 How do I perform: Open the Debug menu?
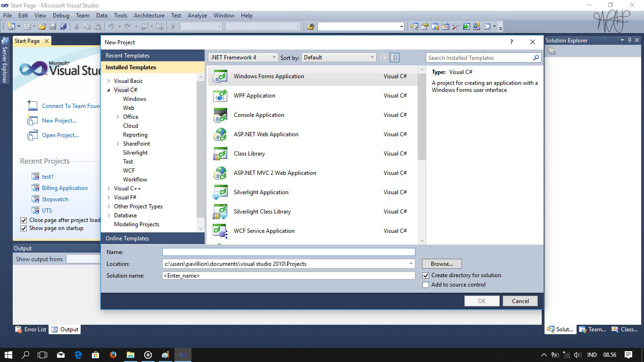click(61, 16)
